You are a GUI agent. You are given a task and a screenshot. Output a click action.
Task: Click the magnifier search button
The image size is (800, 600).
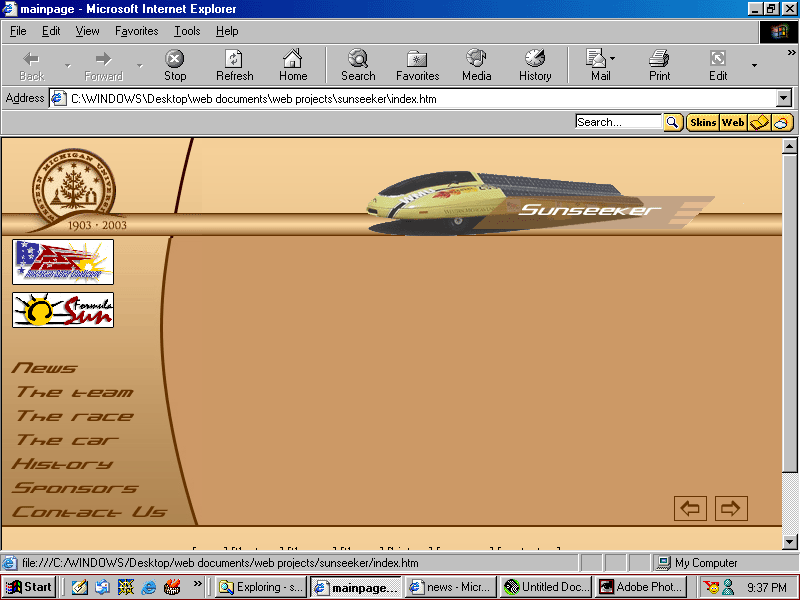673,122
